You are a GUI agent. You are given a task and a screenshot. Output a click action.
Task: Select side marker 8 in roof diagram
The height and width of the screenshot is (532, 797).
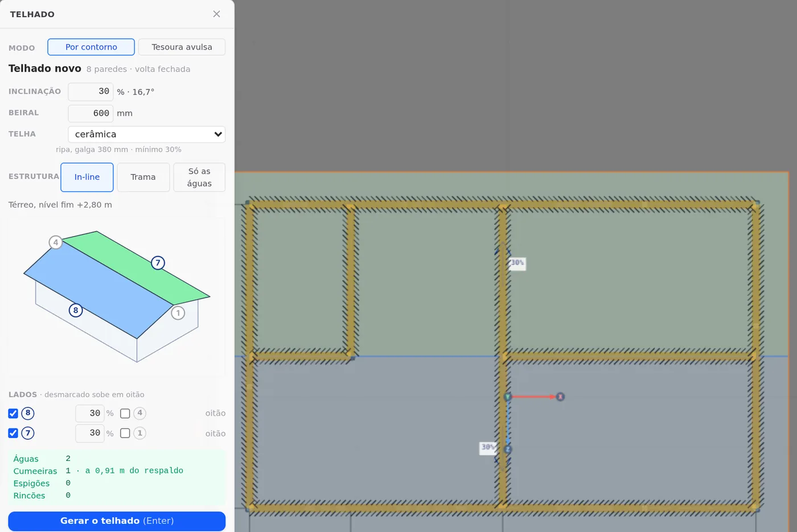[x=76, y=310]
